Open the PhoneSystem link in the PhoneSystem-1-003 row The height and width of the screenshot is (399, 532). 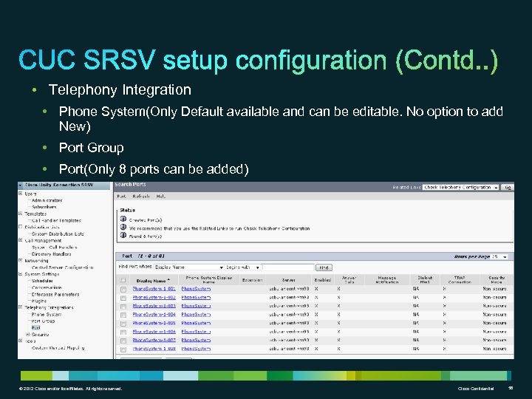click(196, 306)
